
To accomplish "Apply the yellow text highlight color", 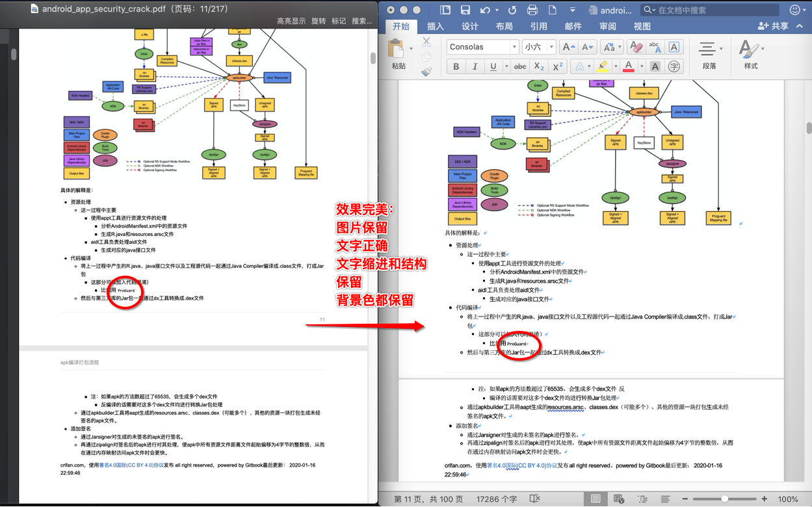I will 602,66.
